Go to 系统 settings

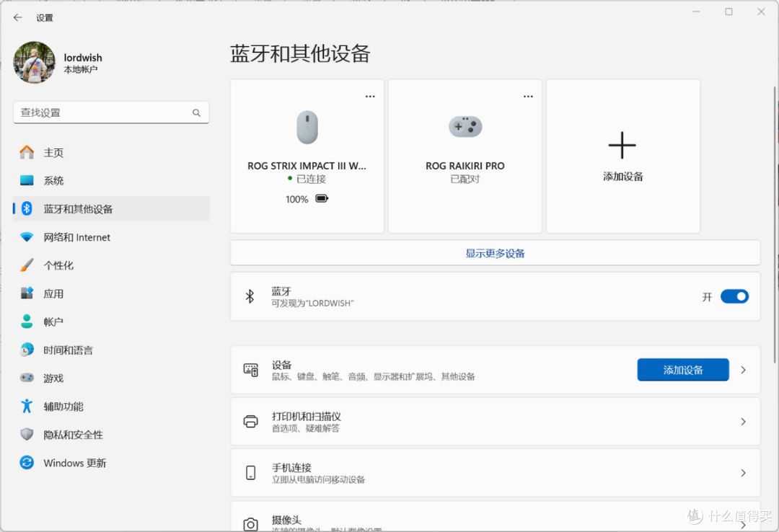(x=111, y=180)
